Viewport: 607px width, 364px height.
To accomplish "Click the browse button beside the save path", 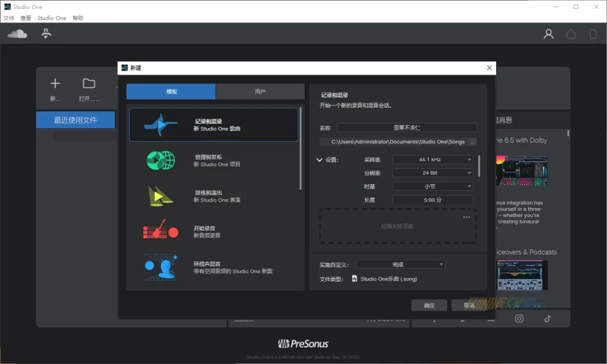I will coord(472,142).
